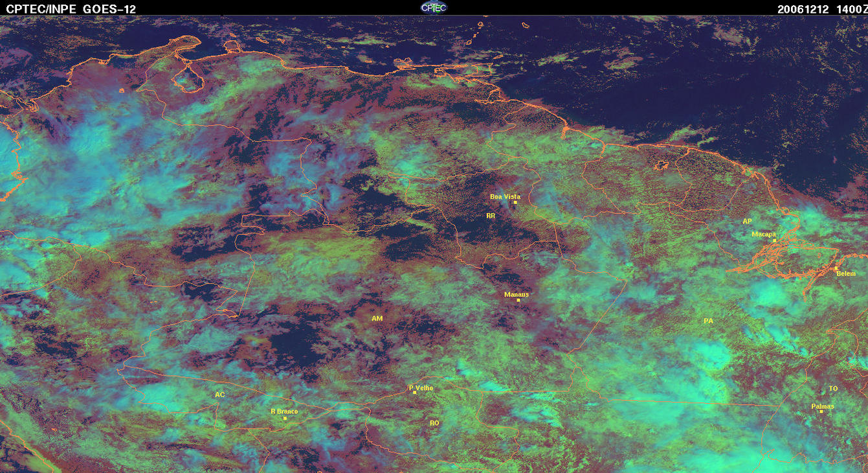
Task: Click the 'AC' state label
Action: pos(219,395)
